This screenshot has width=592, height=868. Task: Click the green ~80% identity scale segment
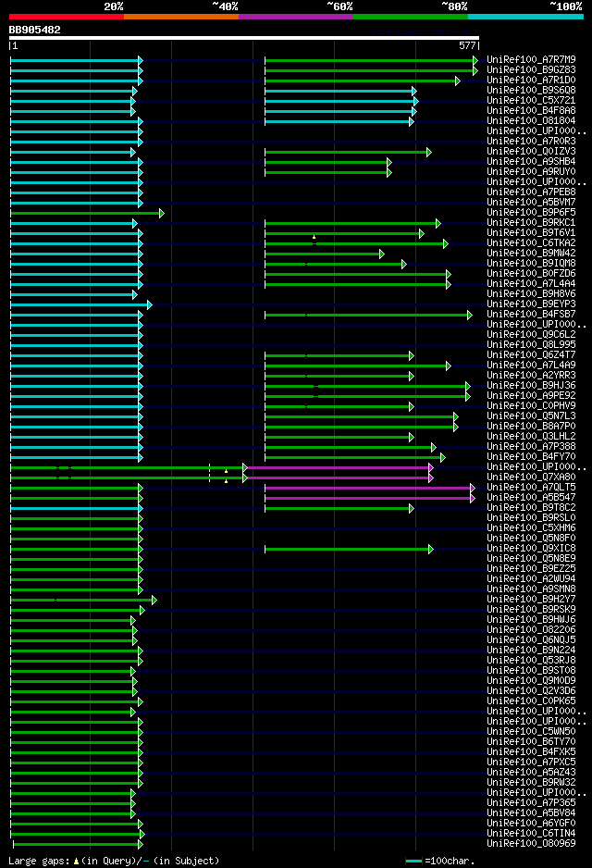tap(411, 17)
